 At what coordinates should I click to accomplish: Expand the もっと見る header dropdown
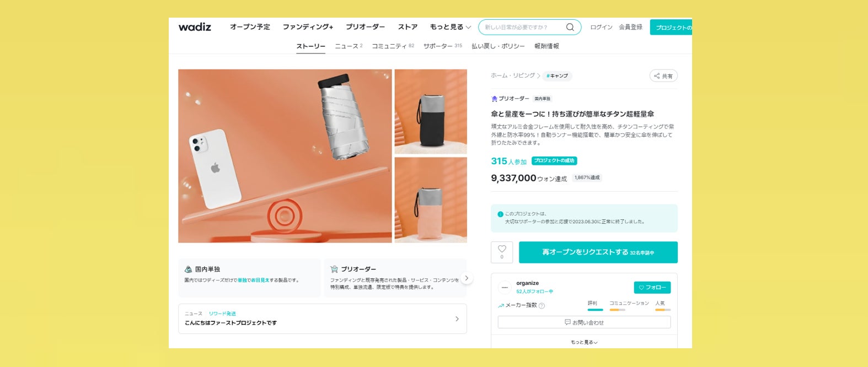[x=451, y=27]
